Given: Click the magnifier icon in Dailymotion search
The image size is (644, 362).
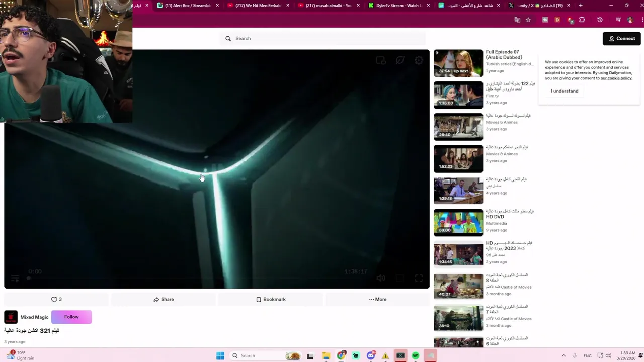Looking at the screenshot, I should 228,38.
